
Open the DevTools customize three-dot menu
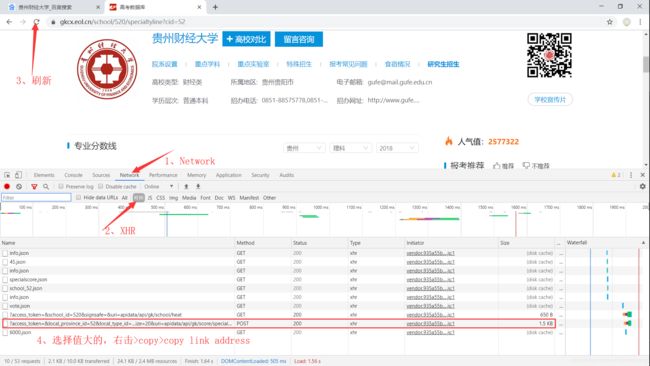tap(631, 175)
